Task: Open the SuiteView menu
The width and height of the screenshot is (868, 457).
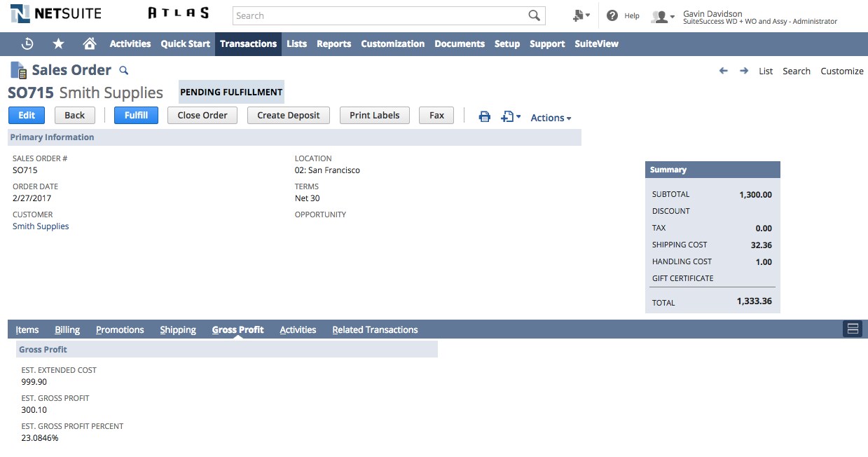Action: [597, 43]
